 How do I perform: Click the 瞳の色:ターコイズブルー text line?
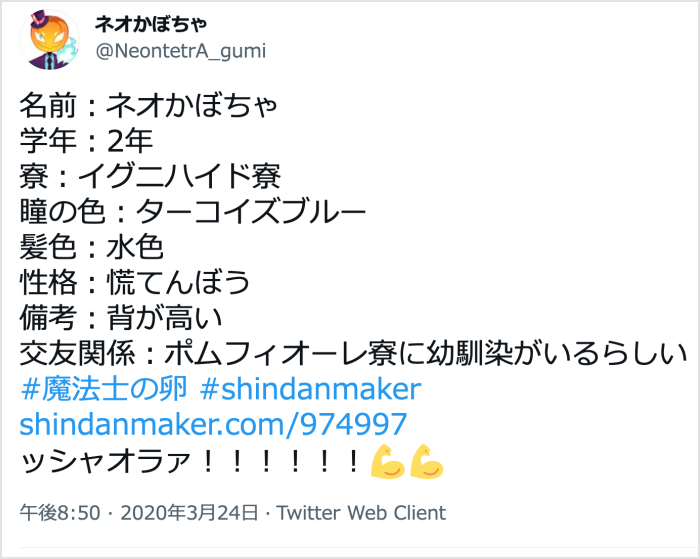click(x=193, y=211)
